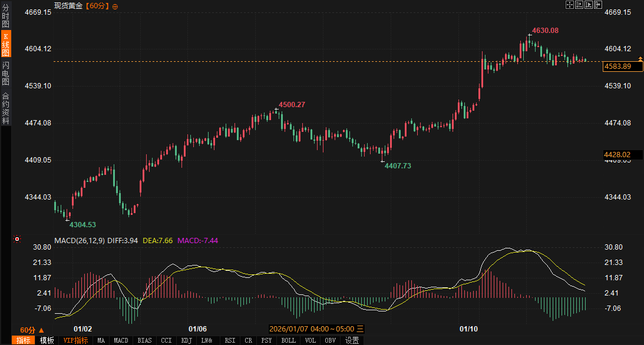This screenshot has height=345, width=644.
Task: Click the orange circled-plus icon beside 【60分】
Action: 115,6
